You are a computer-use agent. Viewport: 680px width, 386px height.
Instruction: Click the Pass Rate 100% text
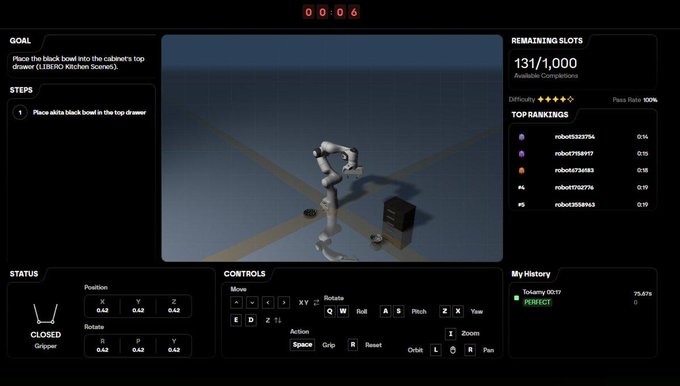click(635, 100)
